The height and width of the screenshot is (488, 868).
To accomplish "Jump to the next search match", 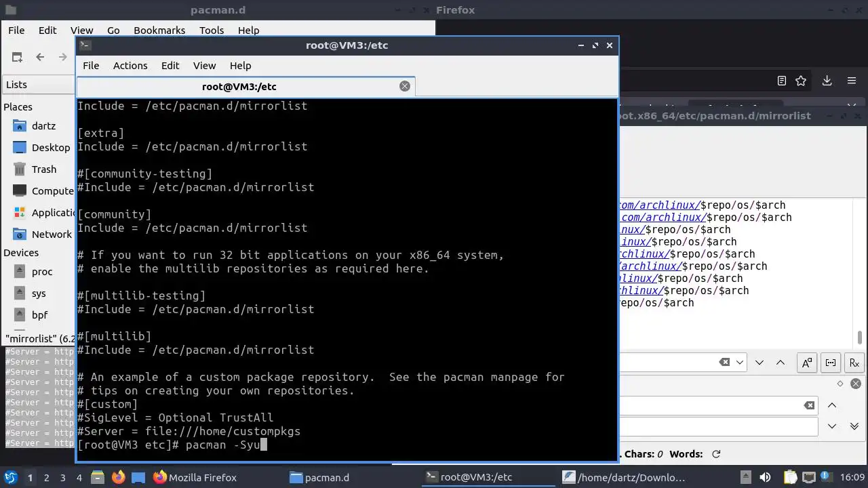I will 759,363.
